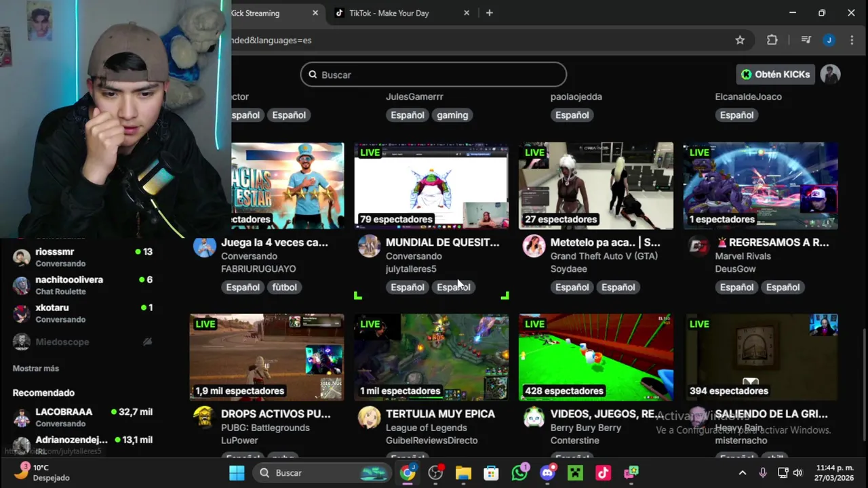Image resolution: width=868 pixels, height=488 pixels.
Task: Open FABRIURUGUAYO channel avatar
Action: pos(204,247)
